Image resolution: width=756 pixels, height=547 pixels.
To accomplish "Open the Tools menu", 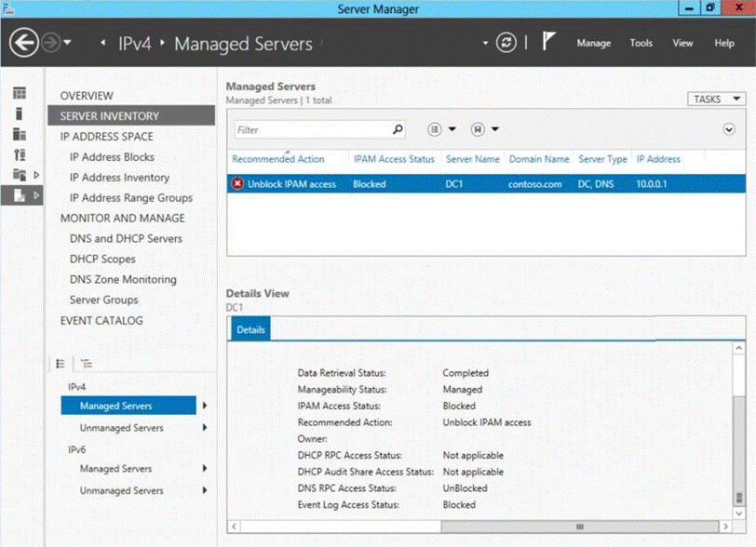I will 641,43.
